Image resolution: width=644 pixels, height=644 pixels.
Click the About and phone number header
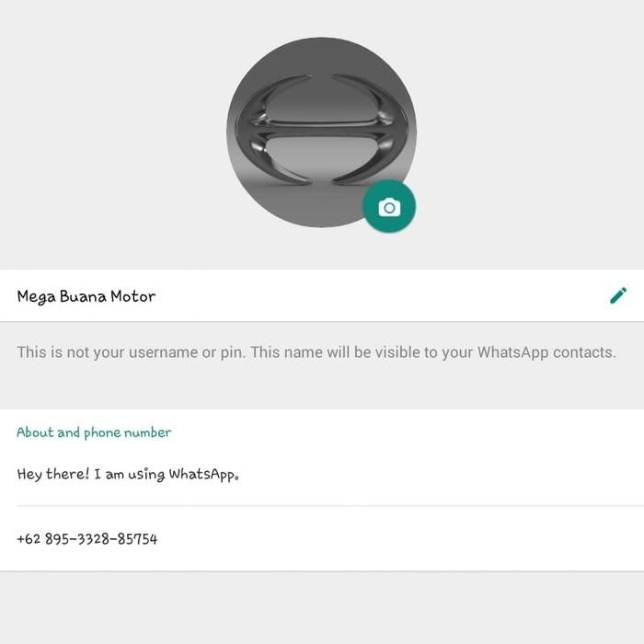click(x=94, y=432)
